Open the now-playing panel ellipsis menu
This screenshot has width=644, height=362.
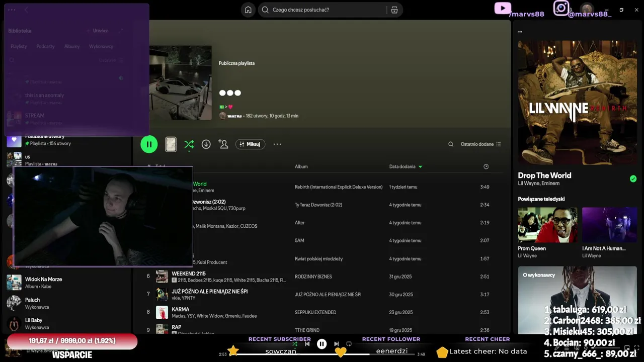point(520,31)
